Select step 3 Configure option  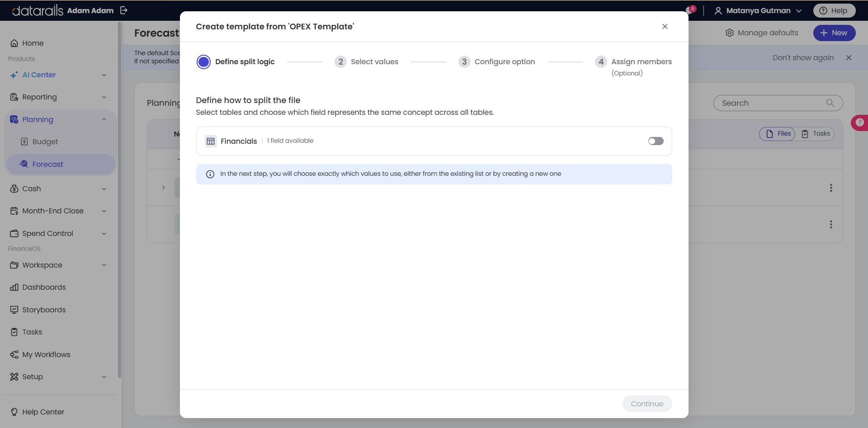[497, 62]
